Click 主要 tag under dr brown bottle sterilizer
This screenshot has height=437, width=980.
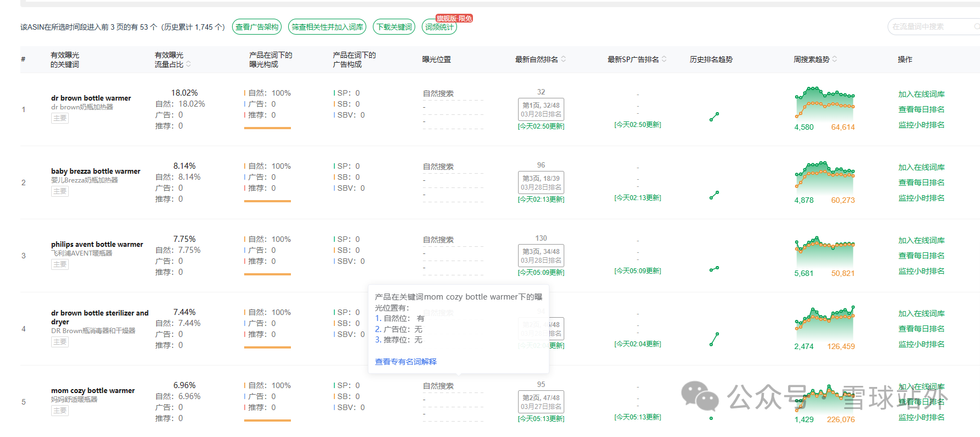[60, 342]
